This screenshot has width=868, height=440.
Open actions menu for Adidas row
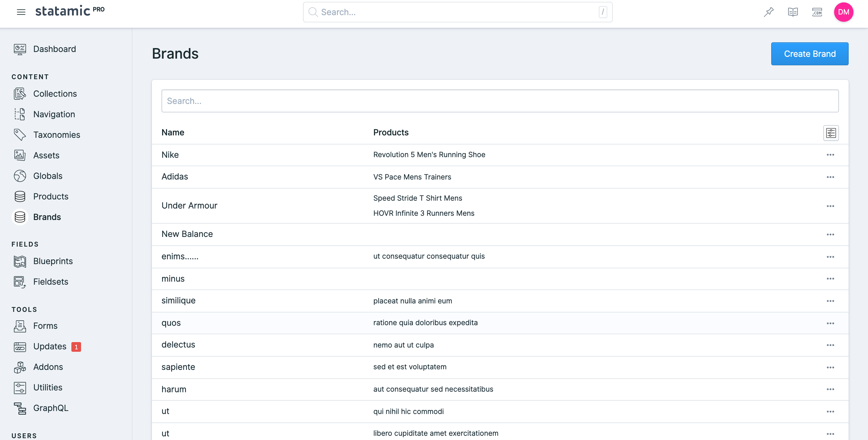pos(830,177)
